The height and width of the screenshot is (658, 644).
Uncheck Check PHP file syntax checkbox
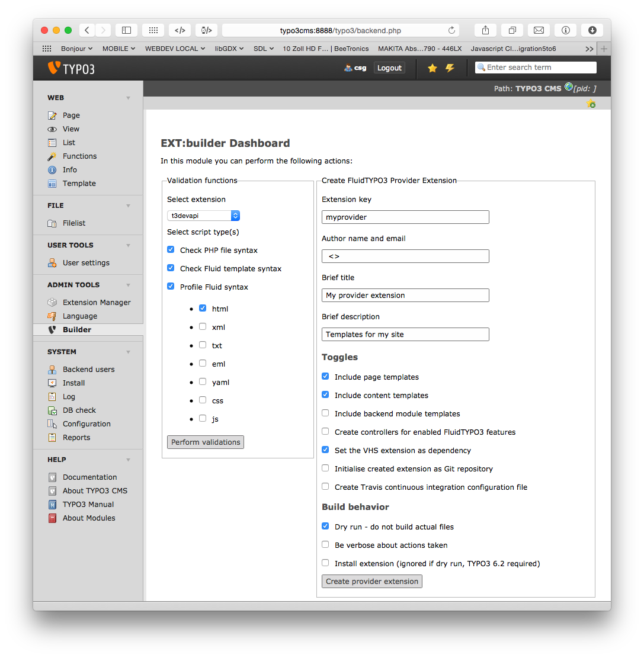coord(171,250)
